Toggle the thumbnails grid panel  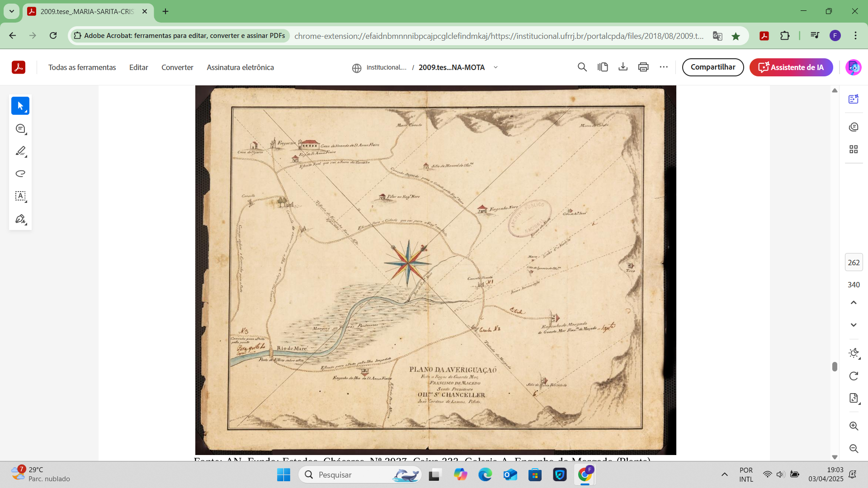(x=854, y=149)
